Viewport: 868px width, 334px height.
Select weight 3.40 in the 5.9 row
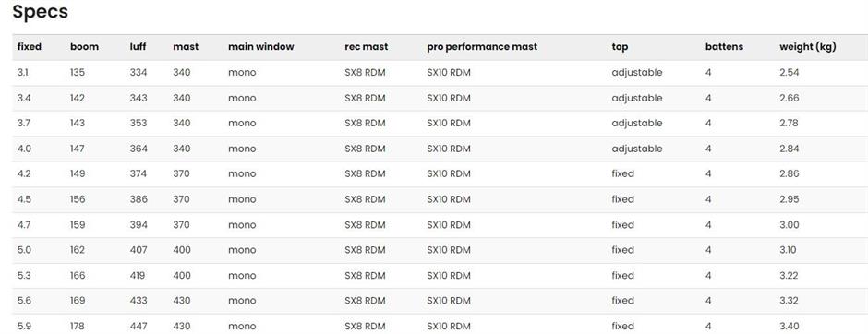click(x=789, y=327)
